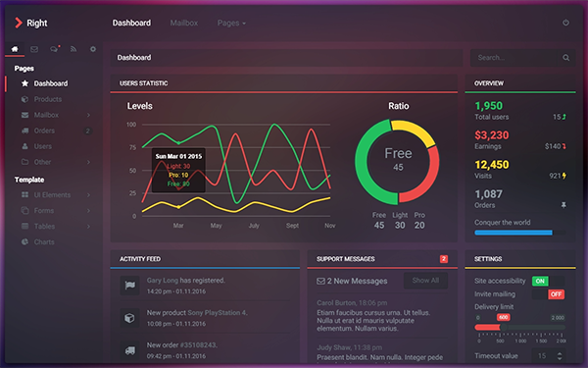588x368 pixels.
Task: Click the red 2 badge on Support Messages
Action: point(444,259)
